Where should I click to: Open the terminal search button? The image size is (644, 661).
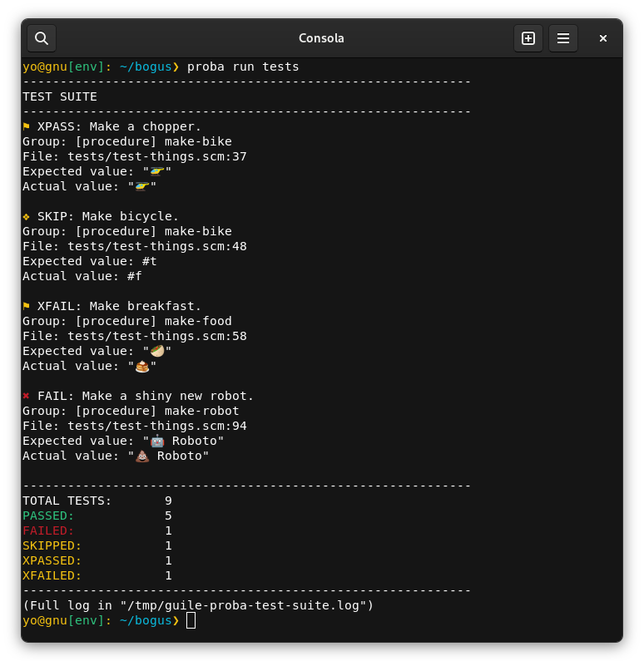(42, 38)
